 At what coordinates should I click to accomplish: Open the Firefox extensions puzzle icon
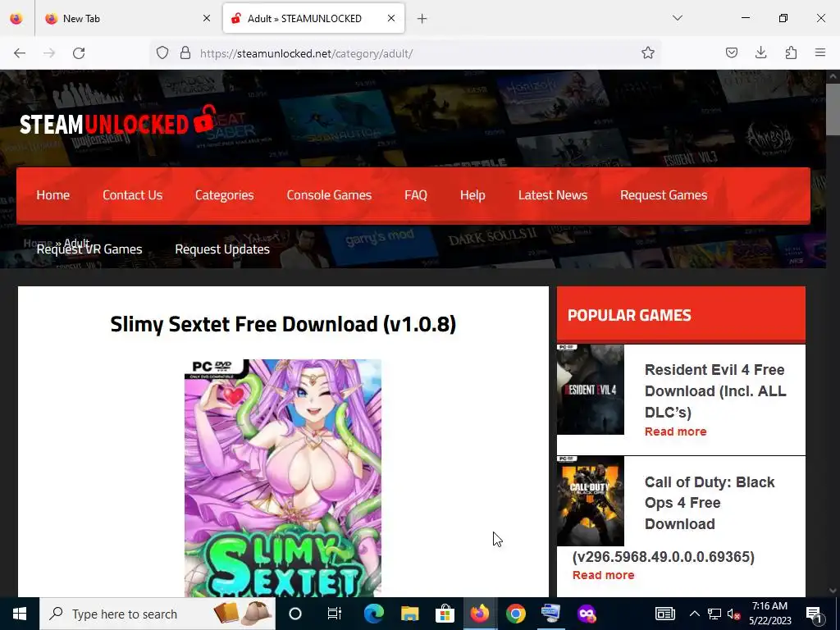point(791,52)
